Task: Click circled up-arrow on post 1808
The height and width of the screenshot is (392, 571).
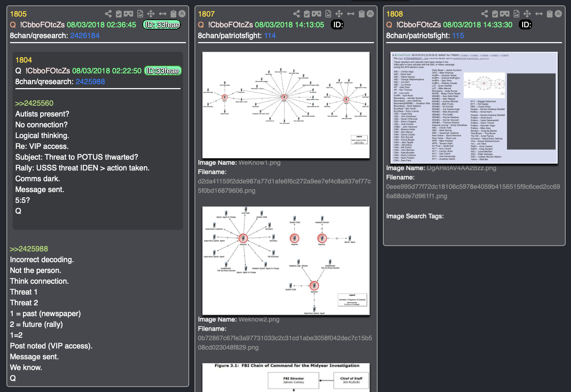Action: [558, 14]
